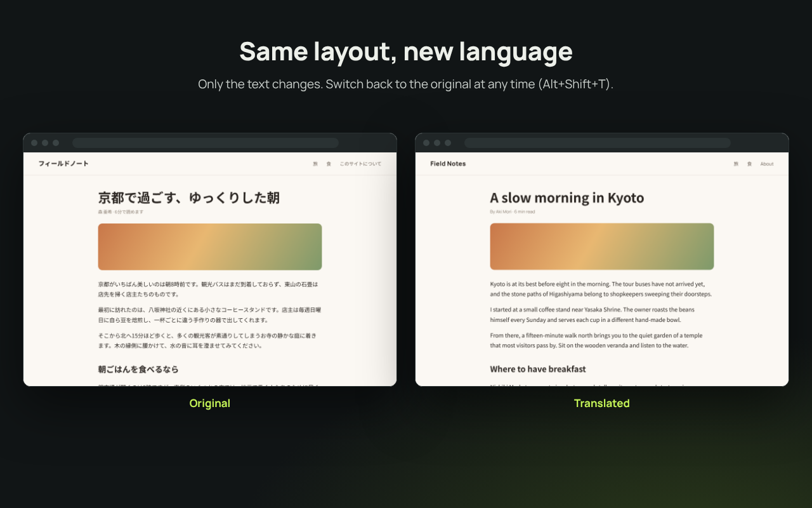The width and height of the screenshot is (812, 508).
Task: Open the Field Notes site logo
Action: point(448,164)
